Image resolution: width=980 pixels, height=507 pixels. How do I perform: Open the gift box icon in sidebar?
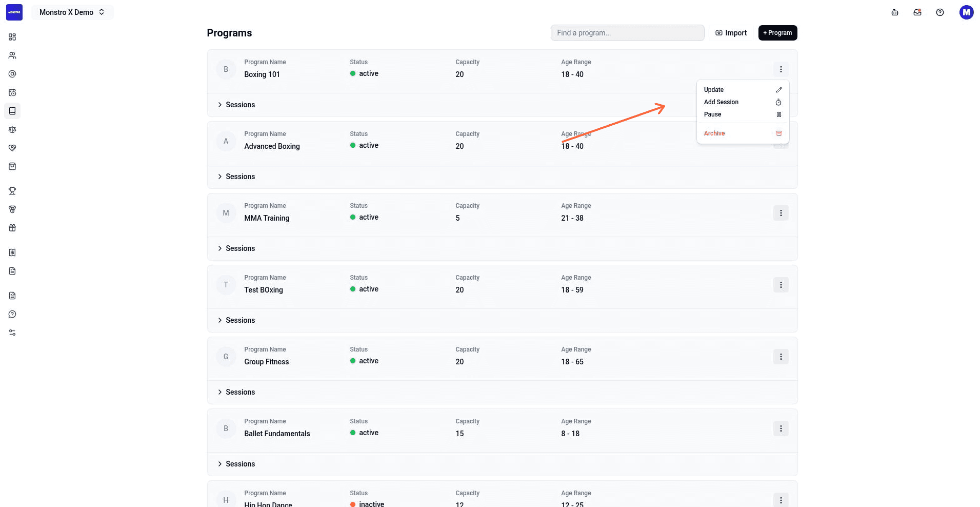(x=12, y=228)
